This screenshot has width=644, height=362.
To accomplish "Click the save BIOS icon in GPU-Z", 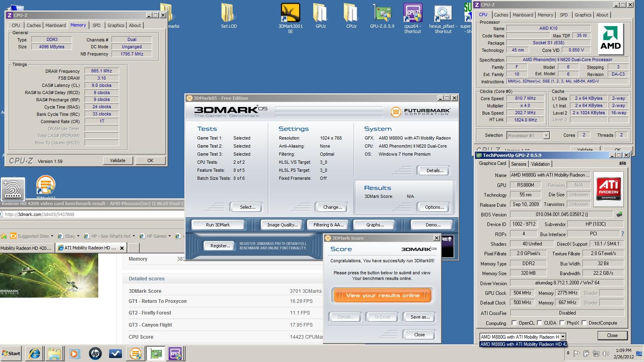I will (619, 214).
